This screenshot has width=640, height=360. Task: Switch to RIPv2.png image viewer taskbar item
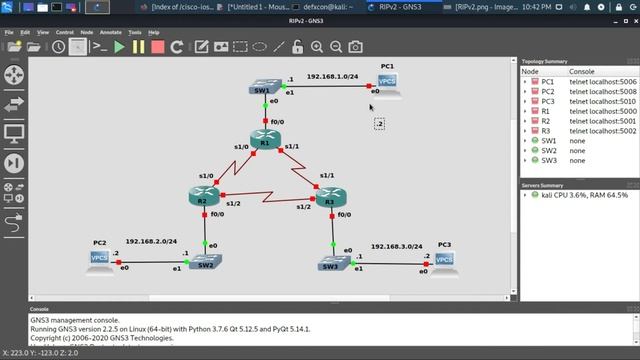[482, 7]
